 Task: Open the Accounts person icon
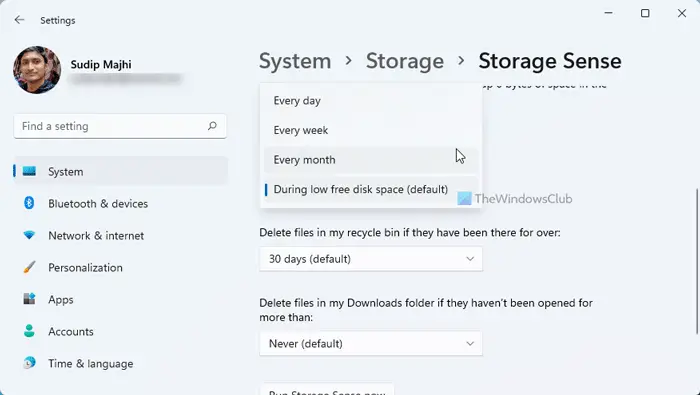pyautogui.click(x=29, y=331)
